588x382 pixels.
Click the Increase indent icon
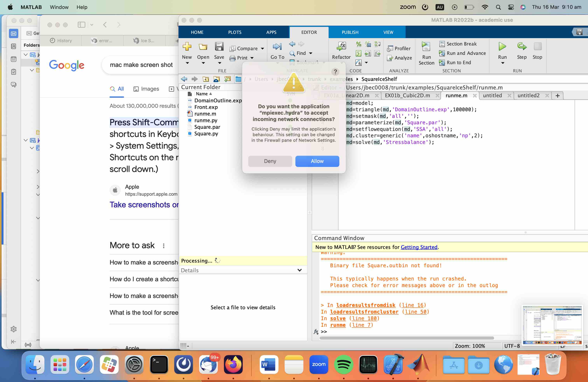pos(368,53)
